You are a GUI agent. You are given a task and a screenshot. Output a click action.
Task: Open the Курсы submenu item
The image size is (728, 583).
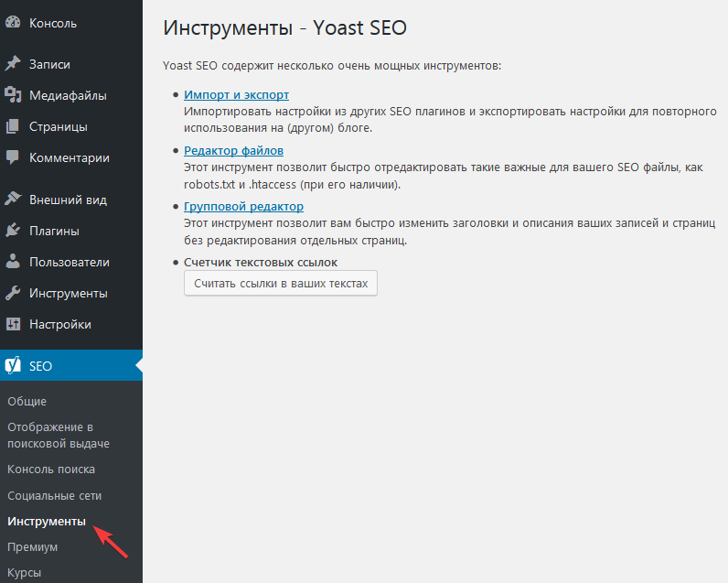(24, 572)
